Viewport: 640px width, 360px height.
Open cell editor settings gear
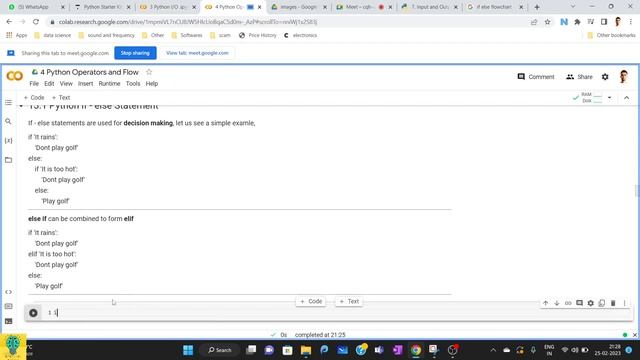pyautogui.click(x=591, y=303)
